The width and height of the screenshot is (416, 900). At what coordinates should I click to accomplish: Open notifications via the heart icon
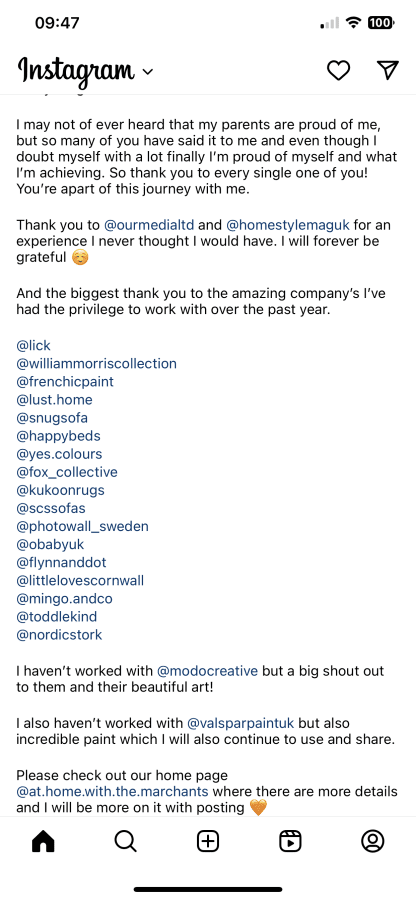coord(339,71)
